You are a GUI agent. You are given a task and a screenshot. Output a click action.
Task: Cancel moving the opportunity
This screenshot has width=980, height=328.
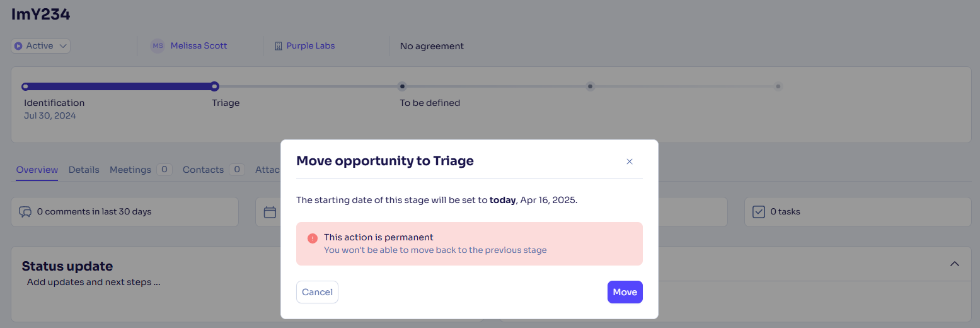[x=317, y=292]
